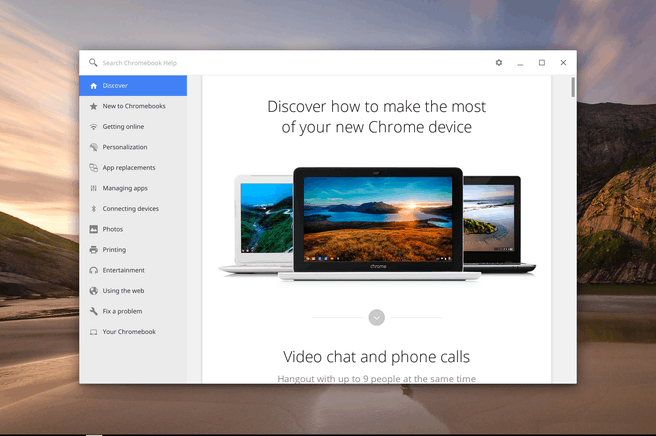The height and width of the screenshot is (436, 656).
Task: Click the Discover how to make the most heading
Action: point(377,117)
